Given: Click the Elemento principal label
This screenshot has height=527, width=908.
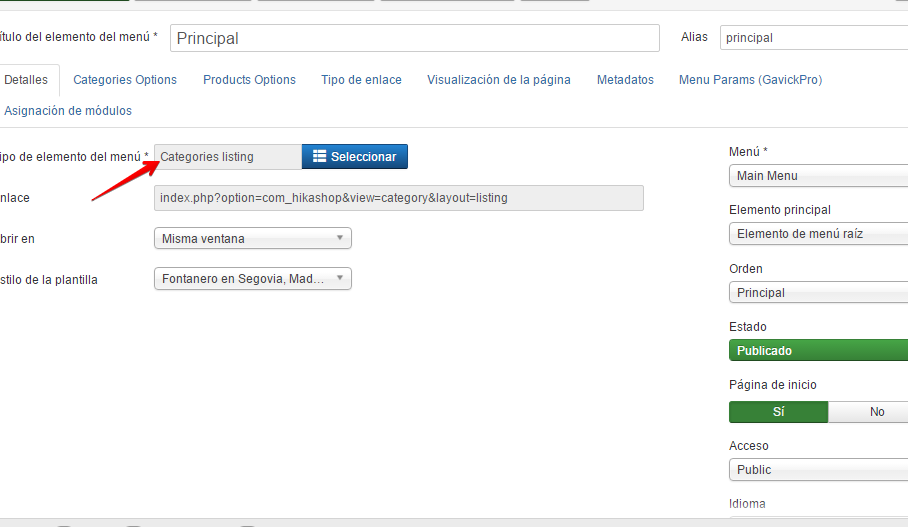Looking at the screenshot, I should click(x=779, y=210).
